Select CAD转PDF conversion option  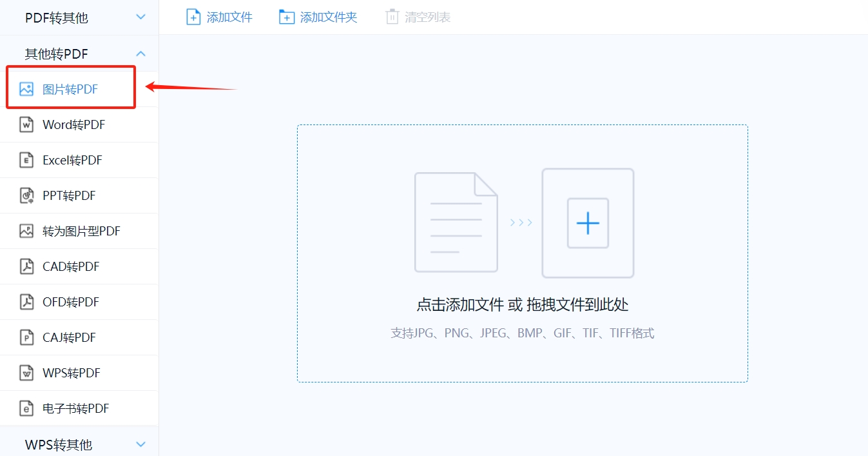click(79, 266)
